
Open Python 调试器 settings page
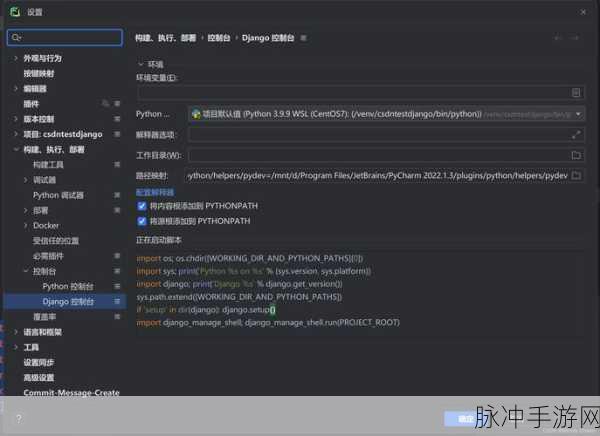point(58,195)
